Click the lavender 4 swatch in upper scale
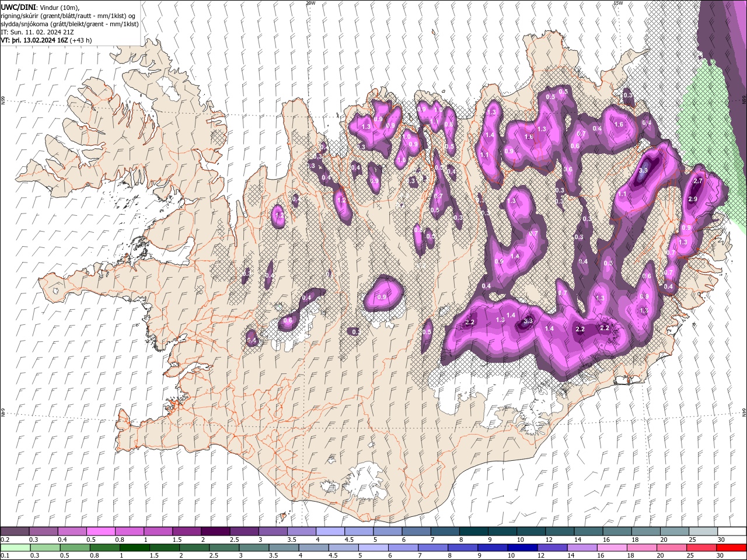This screenshot has height=560, width=747. click(x=330, y=531)
